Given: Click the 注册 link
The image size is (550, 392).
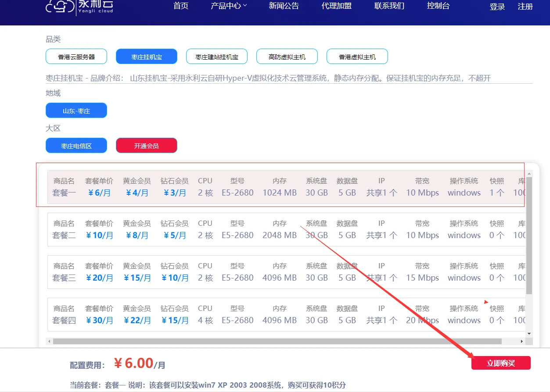Looking at the screenshot, I should (x=525, y=7).
